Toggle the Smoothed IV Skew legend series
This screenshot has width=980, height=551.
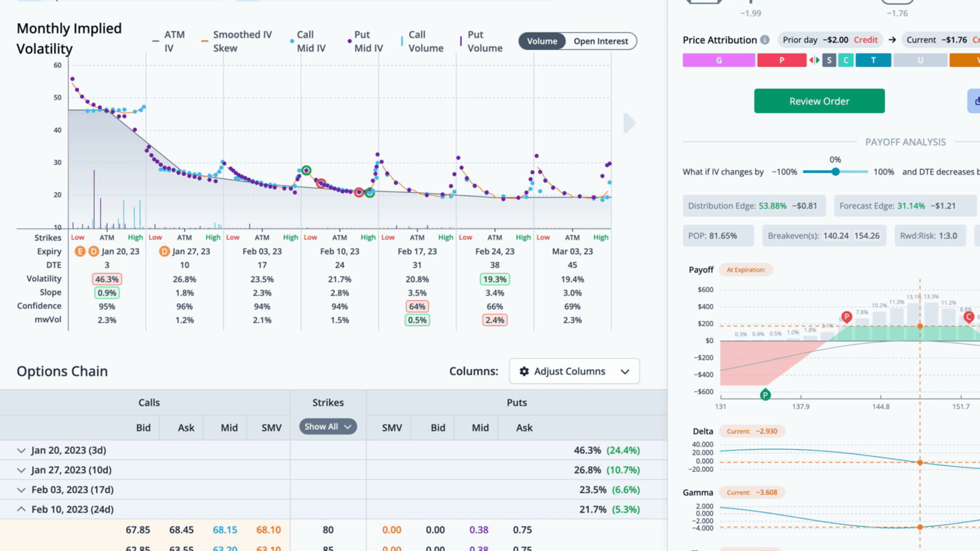click(237, 41)
